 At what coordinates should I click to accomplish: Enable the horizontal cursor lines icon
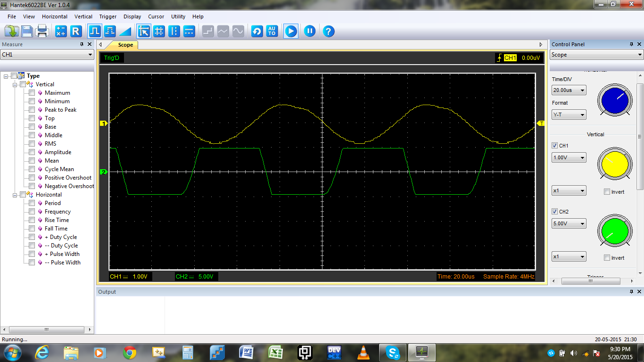[x=189, y=32]
